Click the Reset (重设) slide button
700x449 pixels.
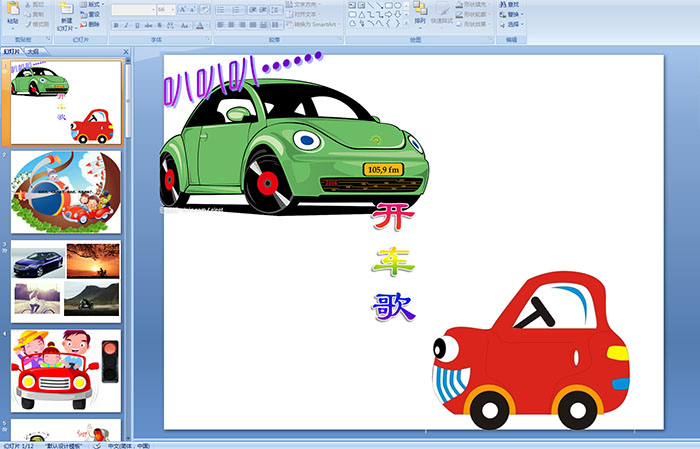coord(90,14)
